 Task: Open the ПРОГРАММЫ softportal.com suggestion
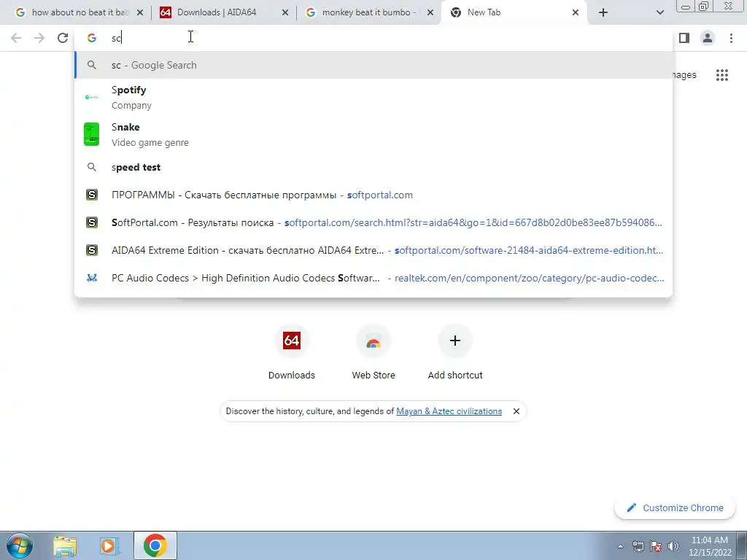pyautogui.click(x=373, y=195)
